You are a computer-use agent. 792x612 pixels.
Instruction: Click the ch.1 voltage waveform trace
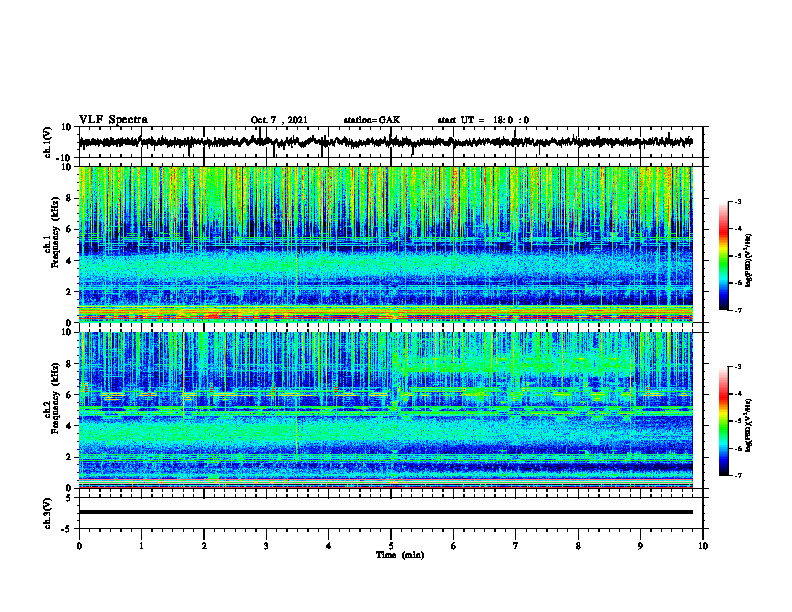[x=386, y=142]
